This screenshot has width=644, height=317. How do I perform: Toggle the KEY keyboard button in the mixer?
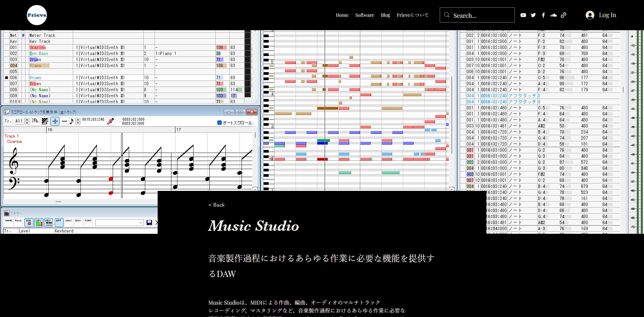[x=49, y=222]
